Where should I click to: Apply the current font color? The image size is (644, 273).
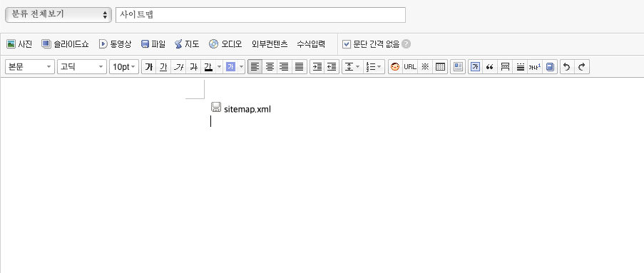click(208, 66)
